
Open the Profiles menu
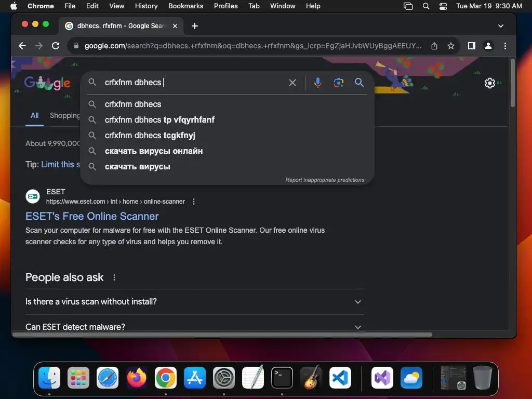[x=225, y=6]
